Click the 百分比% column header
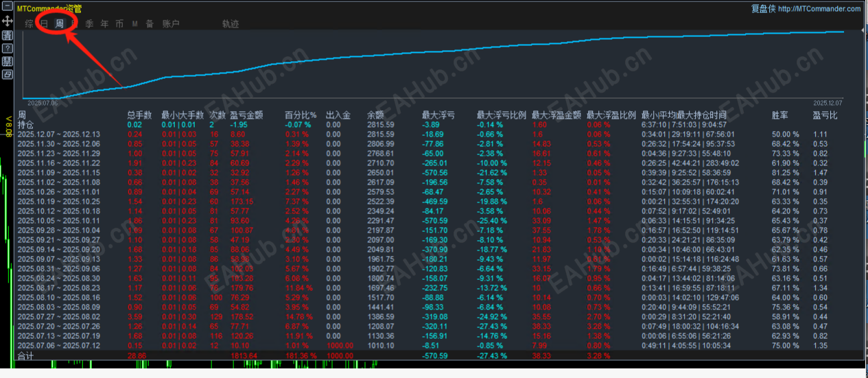 point(301,115)
